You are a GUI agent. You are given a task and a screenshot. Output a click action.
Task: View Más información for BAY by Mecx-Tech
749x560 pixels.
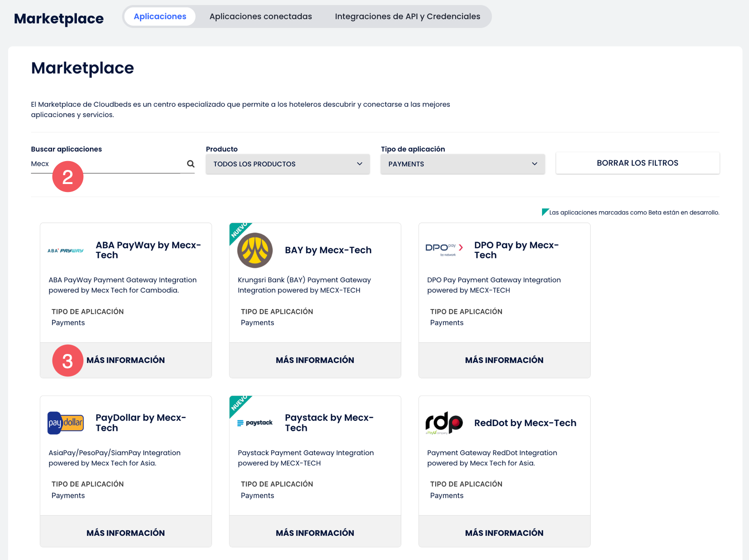315,360
